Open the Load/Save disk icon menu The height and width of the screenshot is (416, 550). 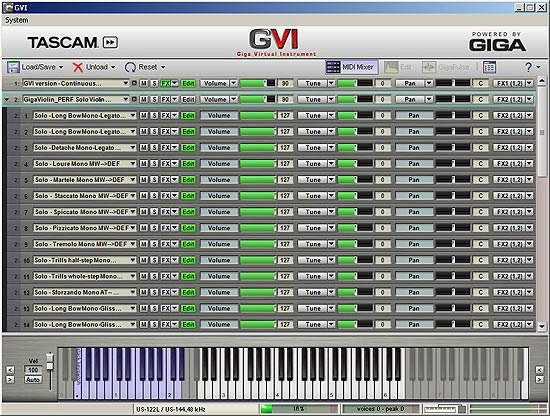(13, 67)
